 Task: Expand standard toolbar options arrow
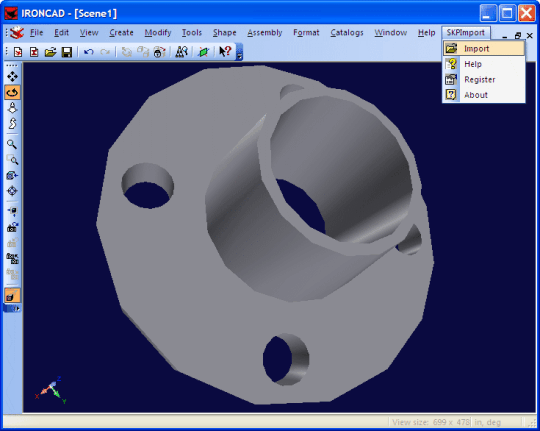point(239,52)
